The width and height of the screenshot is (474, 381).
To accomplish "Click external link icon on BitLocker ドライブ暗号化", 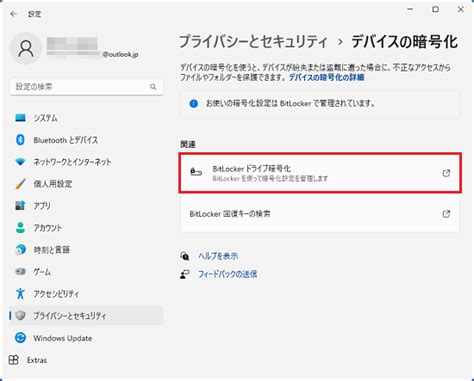I will (x=446, y=173).
